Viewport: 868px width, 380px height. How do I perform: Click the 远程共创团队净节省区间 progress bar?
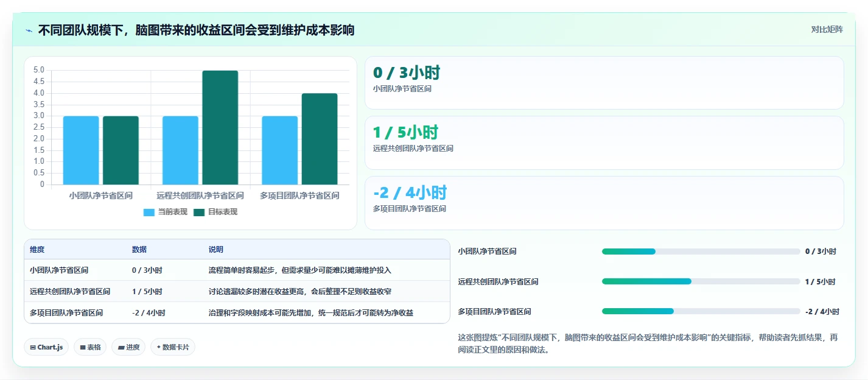point(701,281)
